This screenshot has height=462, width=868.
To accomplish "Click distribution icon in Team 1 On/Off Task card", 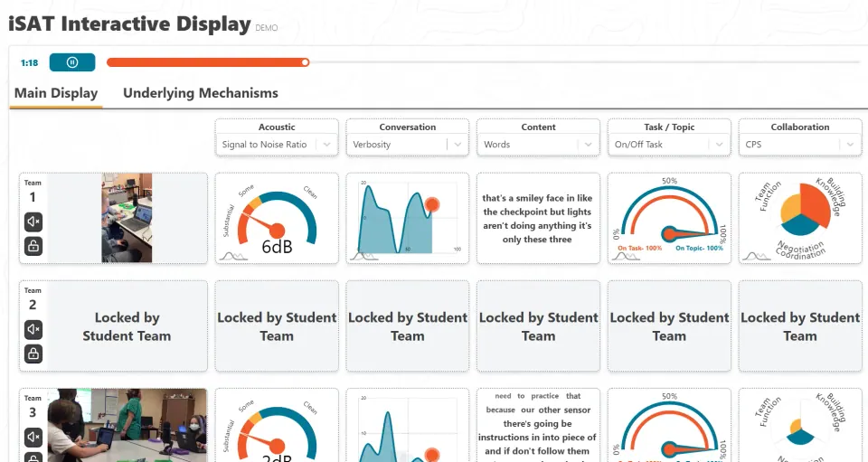I will pos(626,256).
